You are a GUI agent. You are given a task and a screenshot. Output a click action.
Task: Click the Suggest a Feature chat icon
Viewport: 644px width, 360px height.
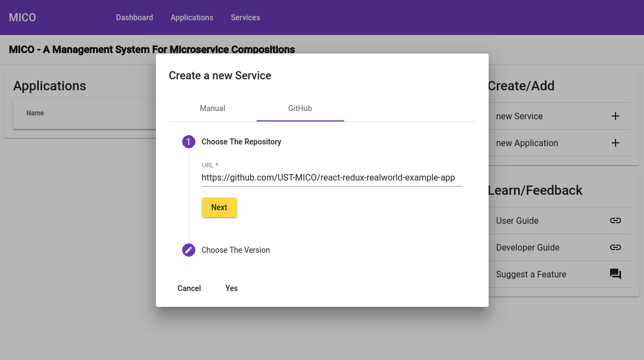click(615, 274)
